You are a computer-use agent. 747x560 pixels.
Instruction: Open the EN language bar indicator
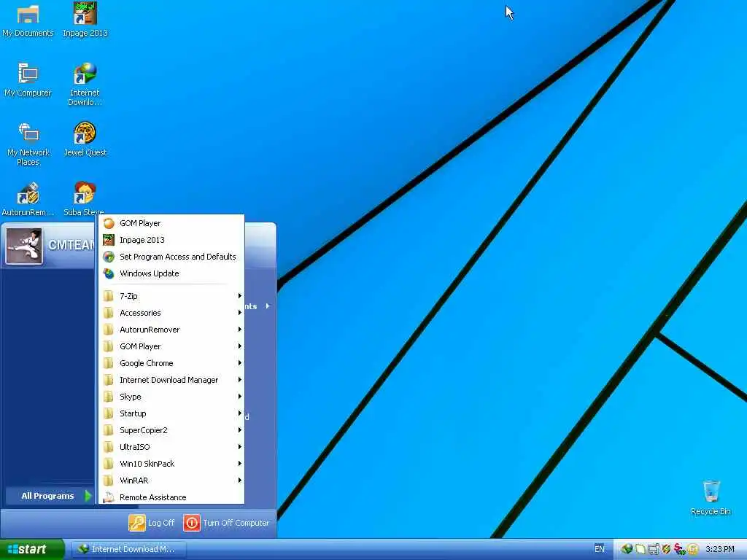point(600,549)
